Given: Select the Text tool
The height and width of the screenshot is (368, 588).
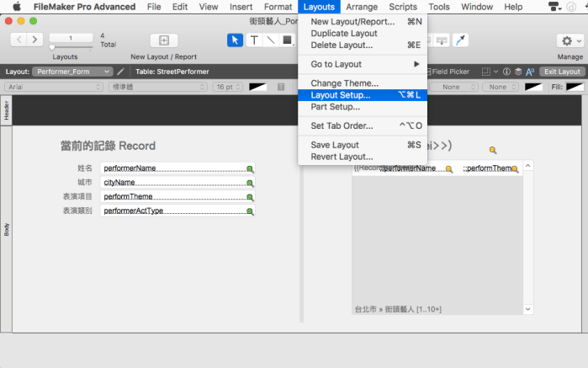Looking at the screenshot, I should point(254,40).
